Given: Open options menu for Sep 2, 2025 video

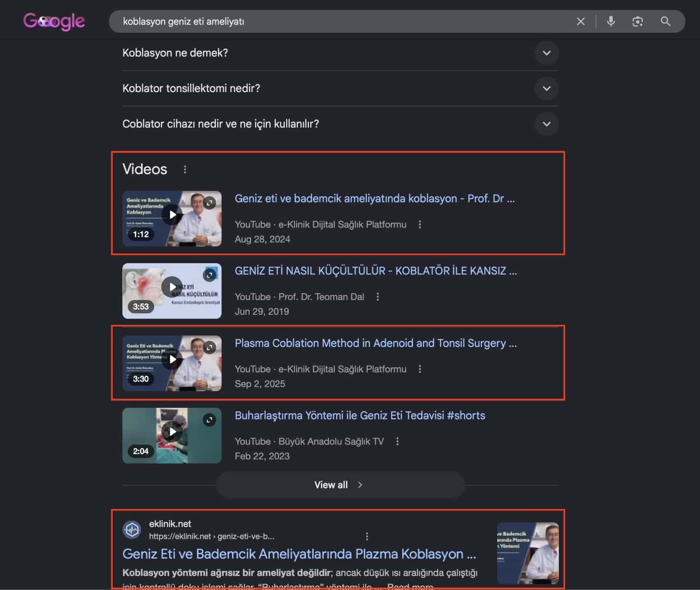Looking at the screenshot, I should tap(420, 369).
